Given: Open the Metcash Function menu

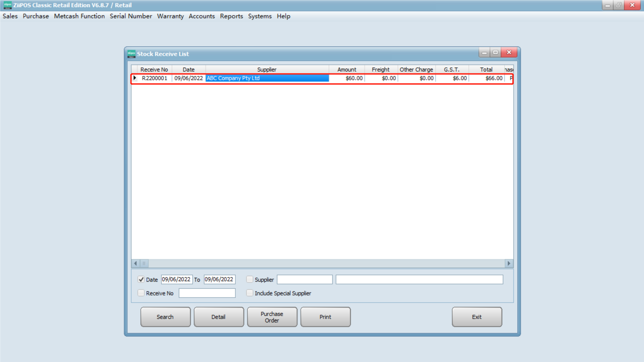Looking at the screenshot, I should (x=79, y=16).
